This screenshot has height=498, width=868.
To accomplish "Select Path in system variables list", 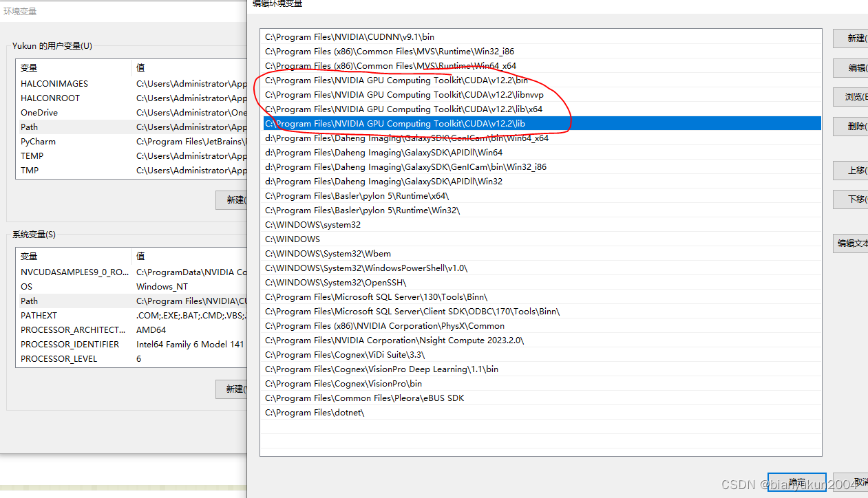I will point(131,301).
